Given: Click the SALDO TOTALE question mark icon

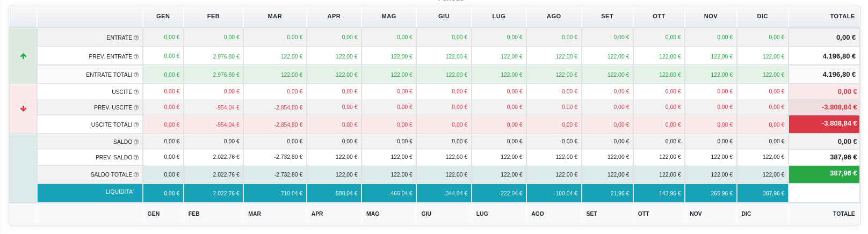Looking at the screenshot, I should tap(136, 175).
